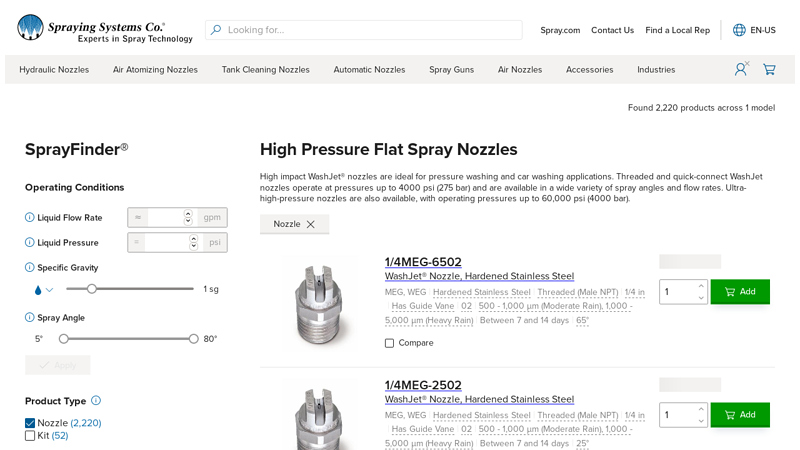Open the Liquid Pressure operator dropdown
This screenshot has width=800, height=450.
[136, 242]
